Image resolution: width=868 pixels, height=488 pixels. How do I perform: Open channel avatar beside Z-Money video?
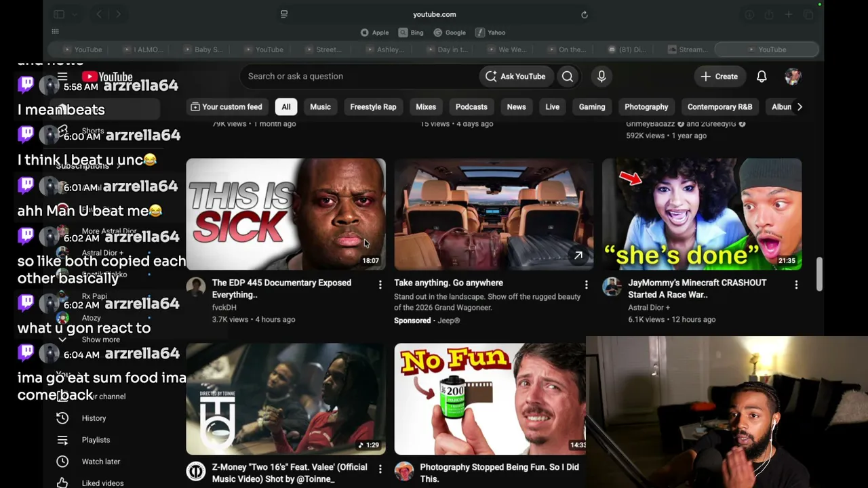pos(196,471)
